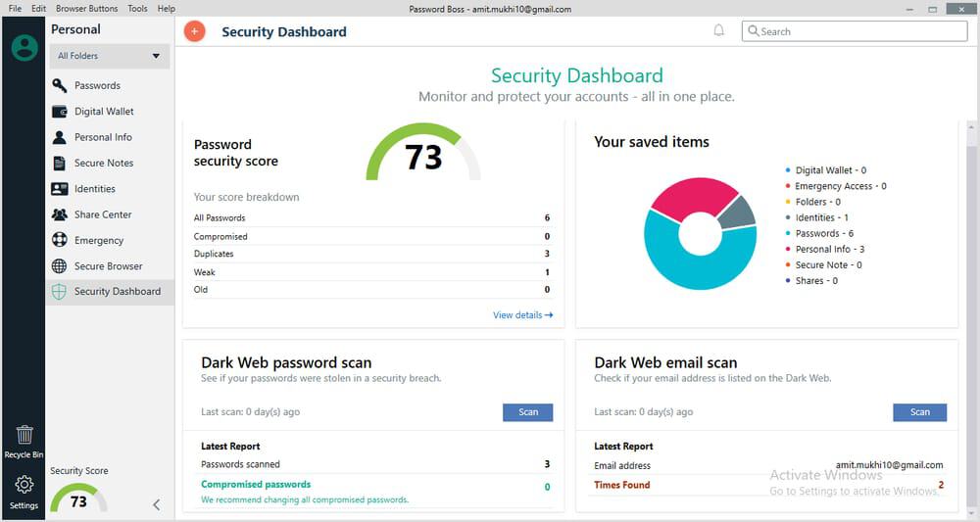Image resolution: width=980 pixels, height=522 pixels.
Task: Open the Tools menu
Action: [x=137, y=8]
